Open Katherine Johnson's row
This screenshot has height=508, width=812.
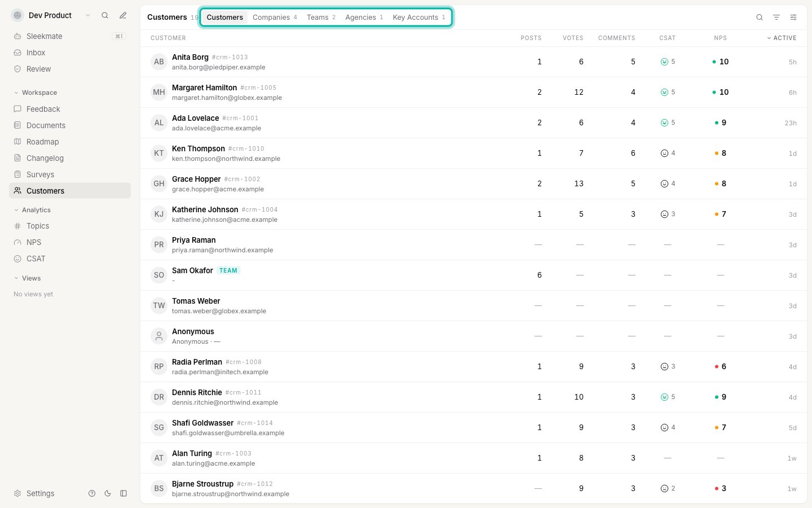click(474, 214)
